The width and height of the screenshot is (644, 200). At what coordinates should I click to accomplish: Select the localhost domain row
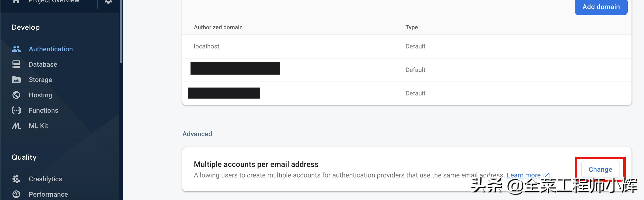(x=207, y=46)
